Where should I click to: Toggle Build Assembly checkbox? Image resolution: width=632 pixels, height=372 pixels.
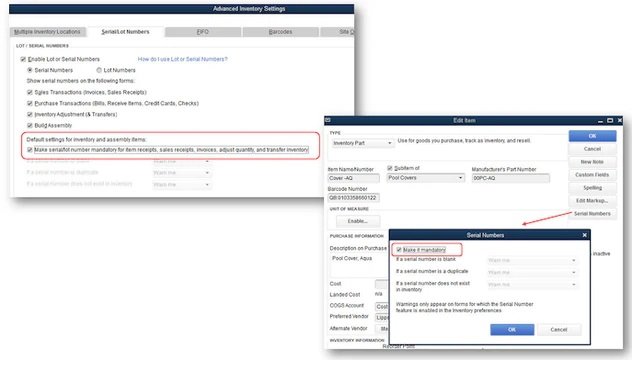[29, 125]
